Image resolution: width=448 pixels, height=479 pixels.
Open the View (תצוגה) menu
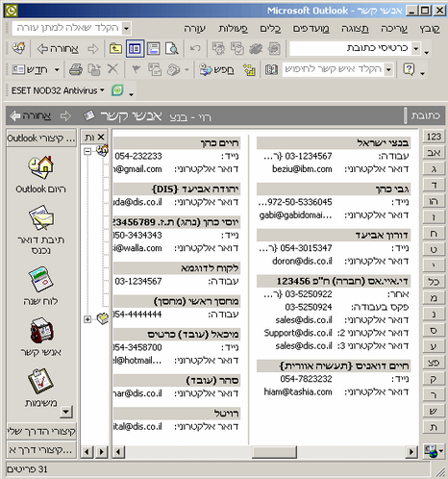355,29
